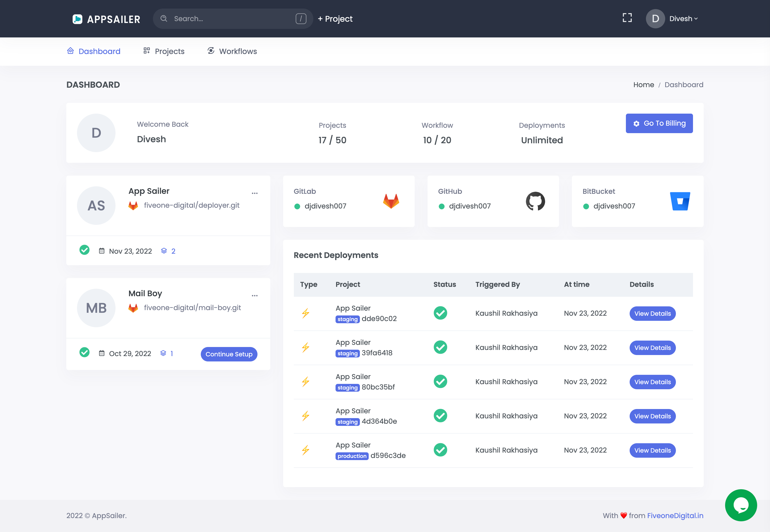This screenshot has width=770, height=532.
Task: Click the GitHub Octocat logo
Action: [535, 201]
